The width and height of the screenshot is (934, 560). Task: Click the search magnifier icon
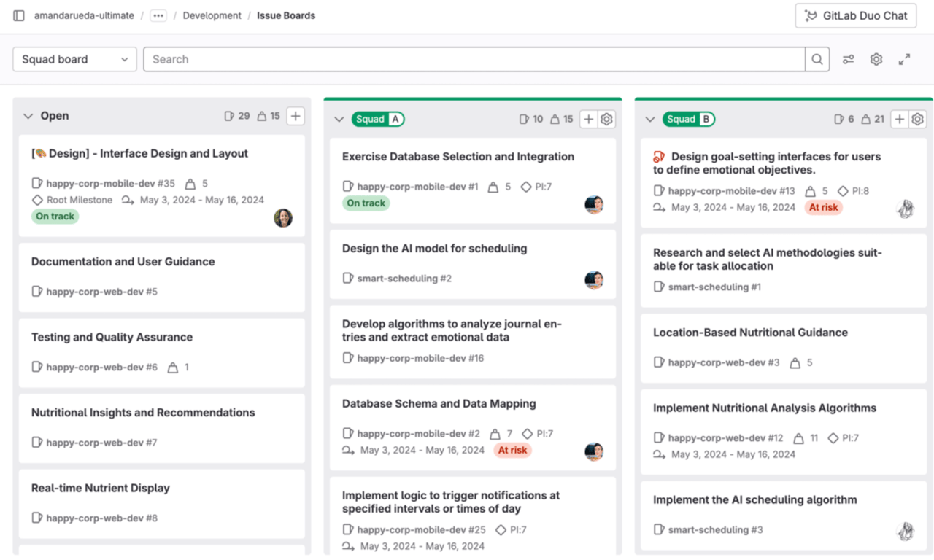pyautogui.click(x=817, y=59)
